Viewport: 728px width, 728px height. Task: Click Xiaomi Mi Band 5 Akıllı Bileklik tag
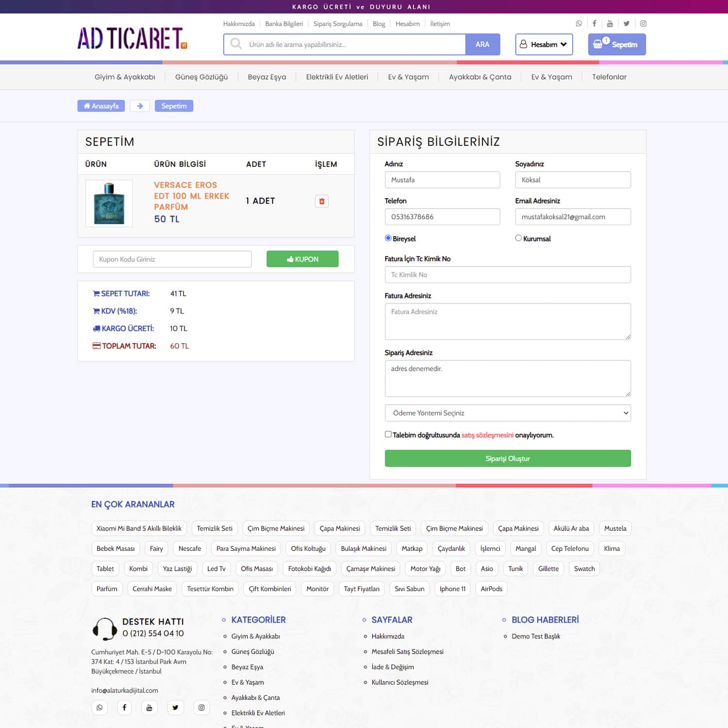tap(139, 529)
